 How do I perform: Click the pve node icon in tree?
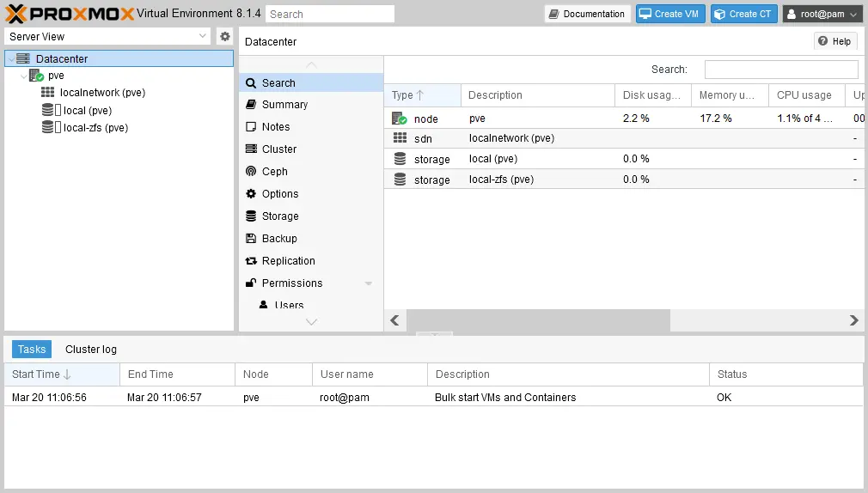click(x=37, y=76)
